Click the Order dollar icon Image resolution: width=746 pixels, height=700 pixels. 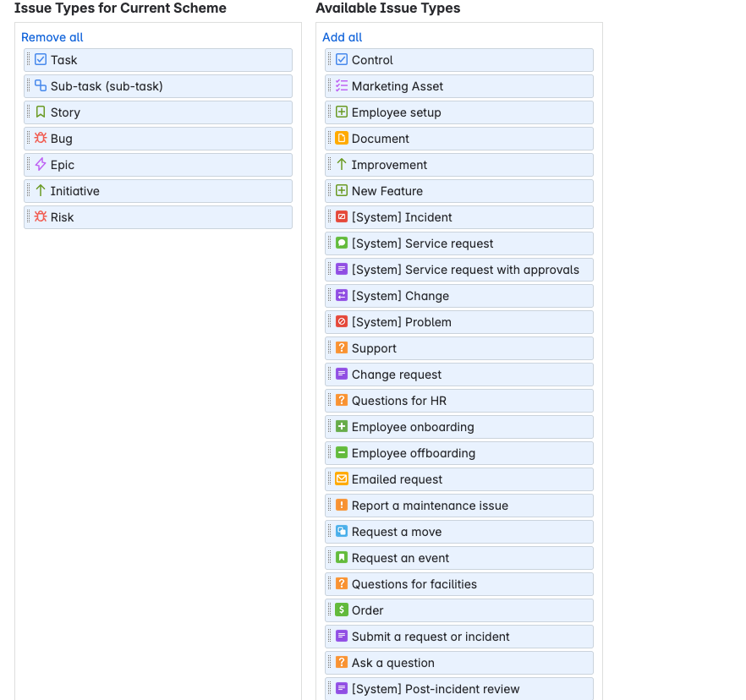(341, 610)
